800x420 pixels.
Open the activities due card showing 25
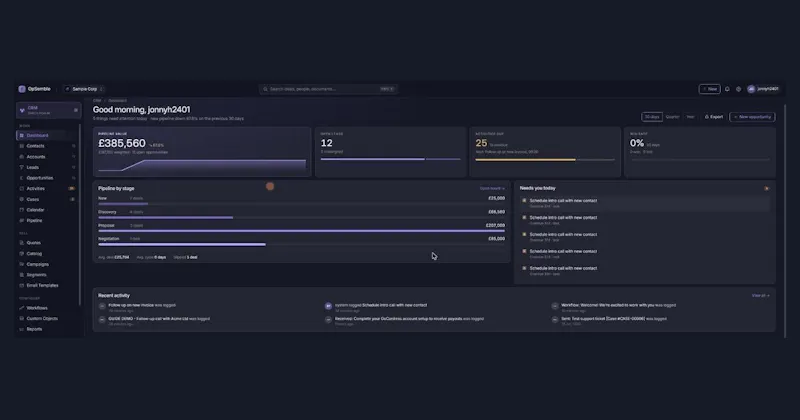pos(545,152)
